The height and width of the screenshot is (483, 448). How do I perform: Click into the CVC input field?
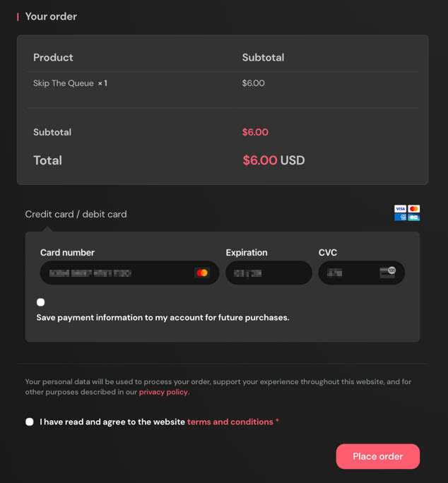pyautogui.click(x=350, y=273)
